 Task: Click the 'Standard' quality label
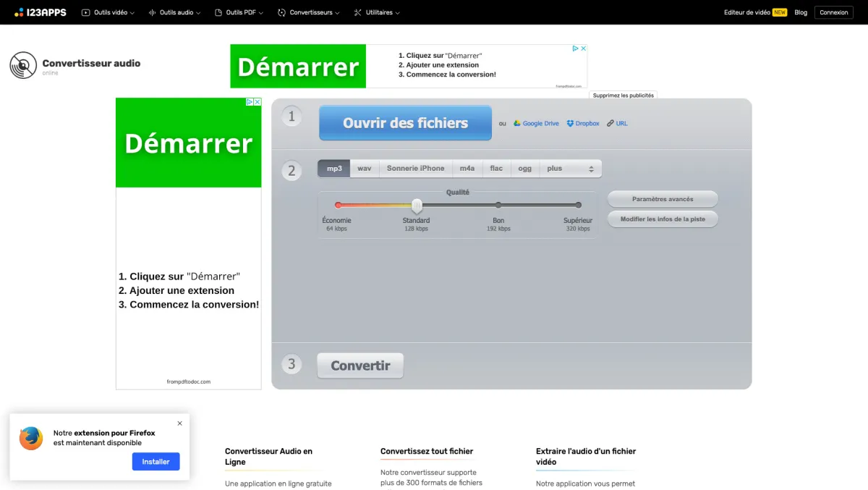pyautogui.click(x=416, y=221)
